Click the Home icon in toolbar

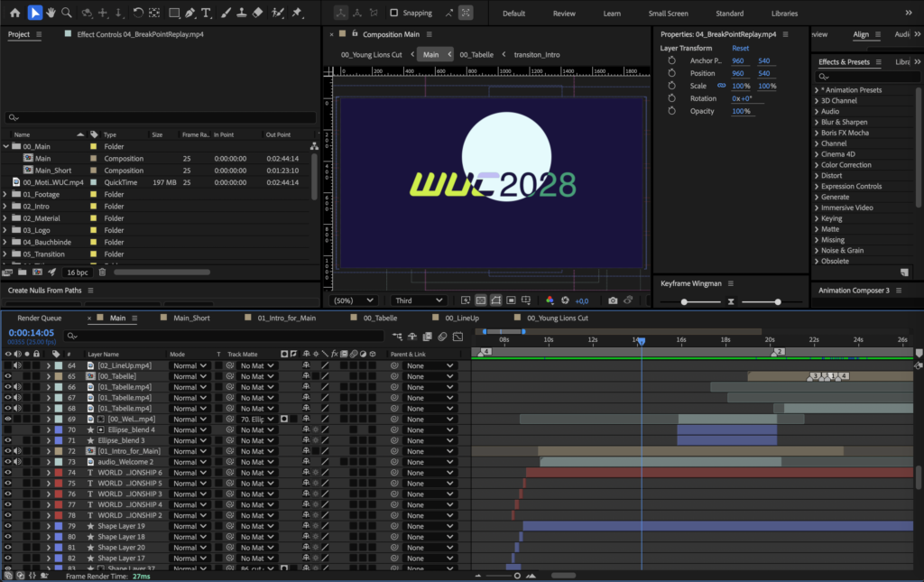[14, 13]
